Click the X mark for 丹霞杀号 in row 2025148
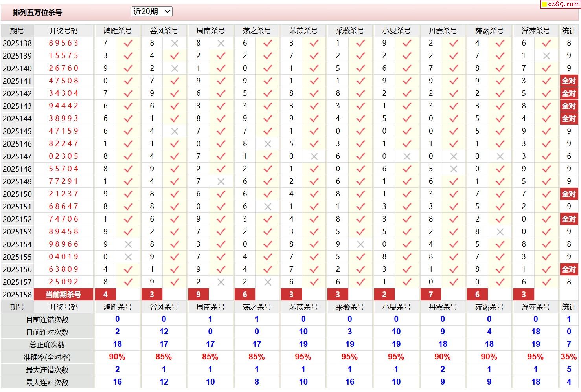 coord(454,169)
